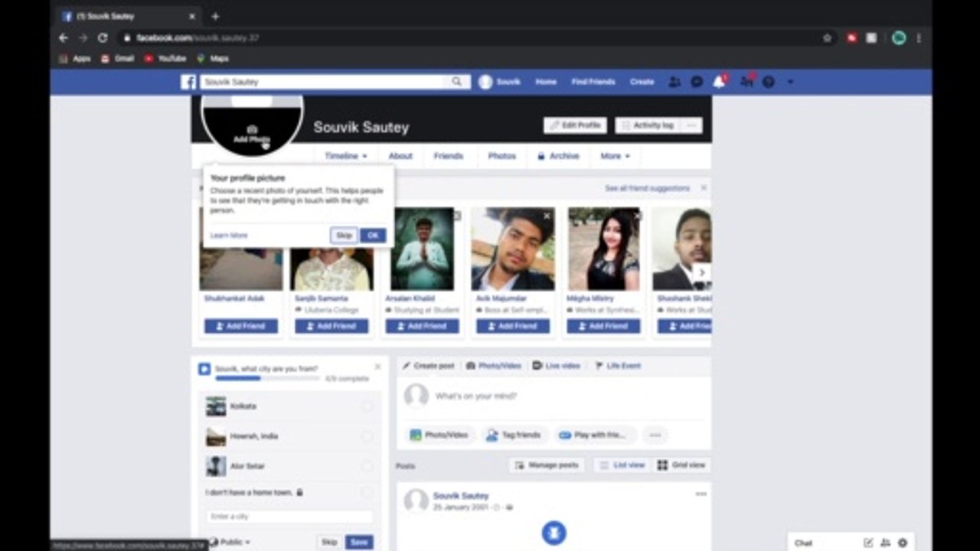Select the Live video tab

pos(557,366)
